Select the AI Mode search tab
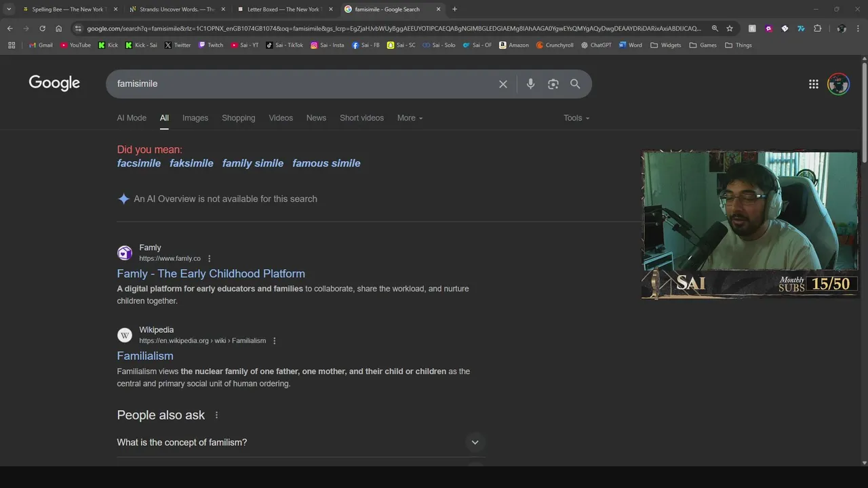The height and width of the screenshot is (488, 868). coord(132,118)
